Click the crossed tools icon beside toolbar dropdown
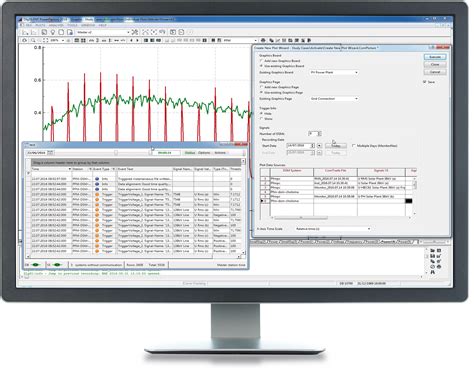This screenshot has width=474, height=373. (135, 32)
